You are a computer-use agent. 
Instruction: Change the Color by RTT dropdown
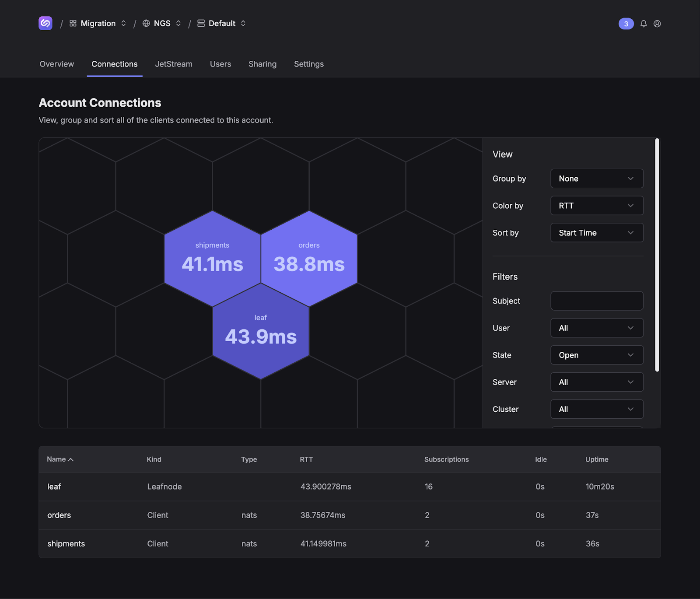596,206
